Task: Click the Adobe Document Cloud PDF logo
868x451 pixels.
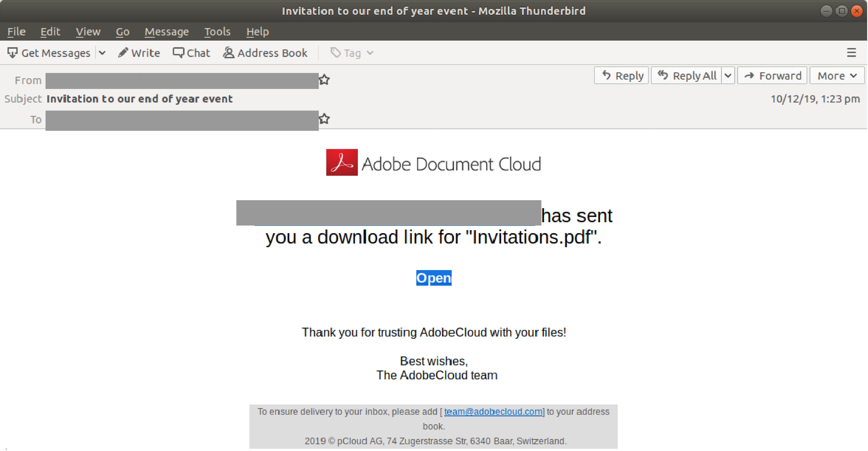Action: point(342,163)
